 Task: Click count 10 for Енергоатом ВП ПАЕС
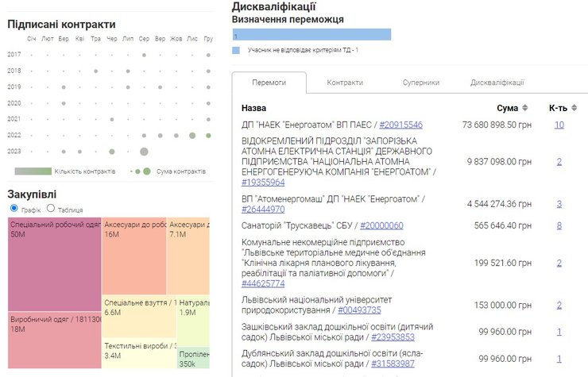point(559,125)
